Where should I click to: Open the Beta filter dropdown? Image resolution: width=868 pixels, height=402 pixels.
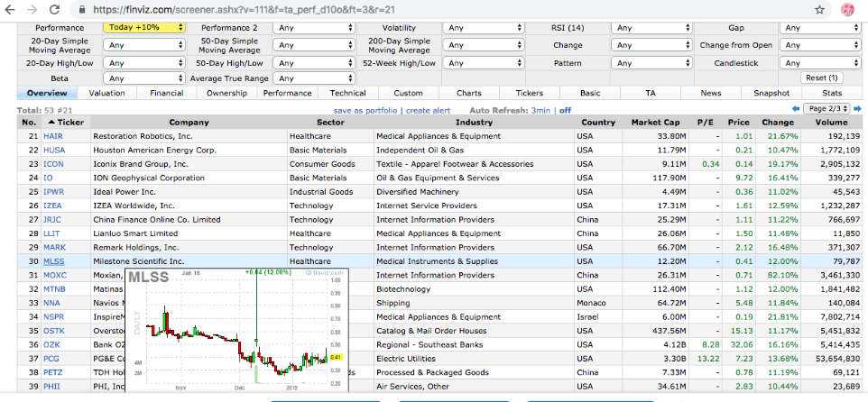pos(144,78)
